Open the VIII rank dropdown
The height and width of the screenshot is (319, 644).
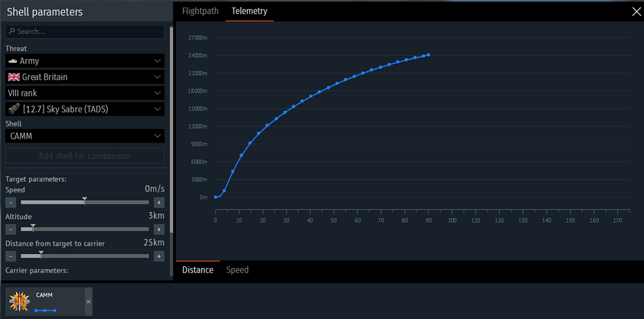coord(85,93)
